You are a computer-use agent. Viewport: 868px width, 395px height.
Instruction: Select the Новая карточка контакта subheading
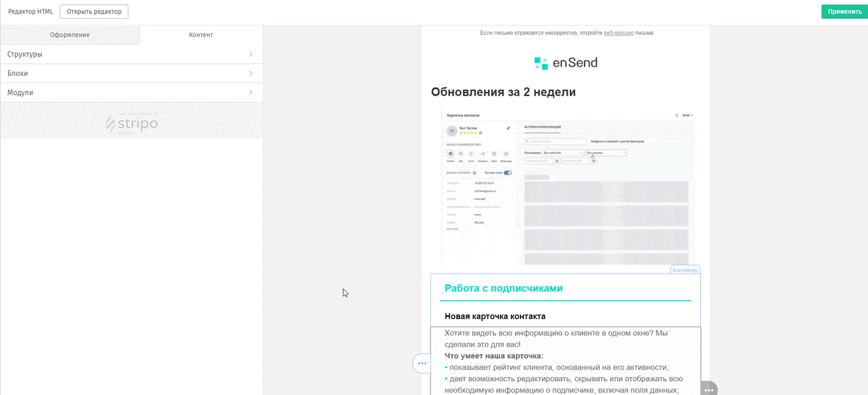point(495,316)
